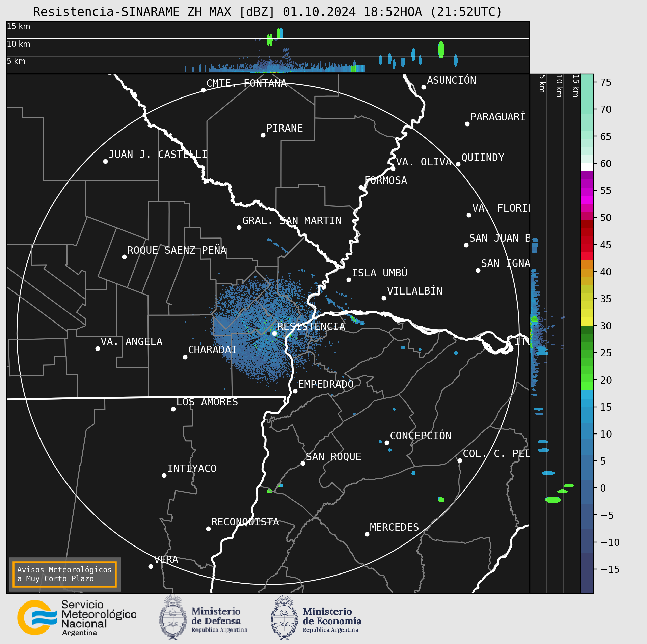Click the SAN IGNA label

505,263
